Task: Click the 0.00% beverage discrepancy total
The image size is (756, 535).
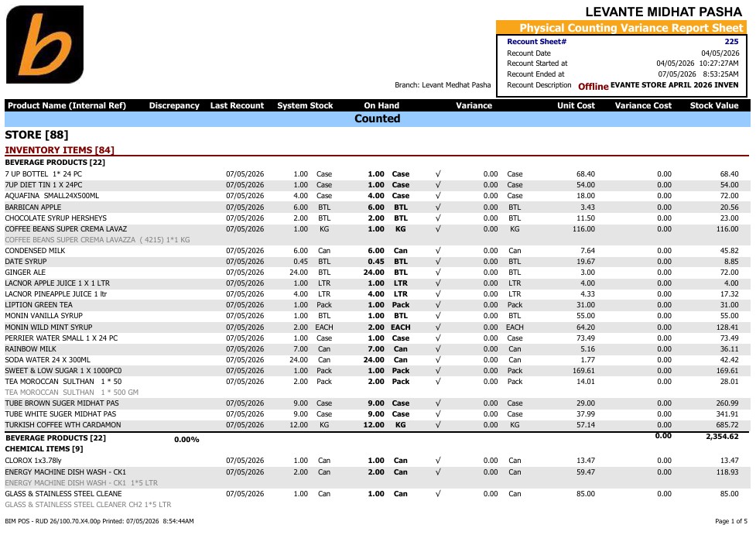Action: point(186,440)
